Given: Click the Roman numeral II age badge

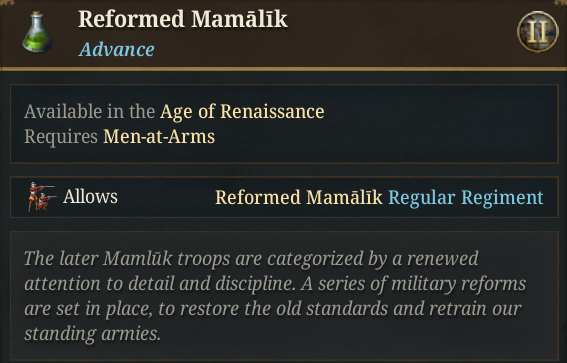Looking at the screenshot, I should (x=538, y=31).
